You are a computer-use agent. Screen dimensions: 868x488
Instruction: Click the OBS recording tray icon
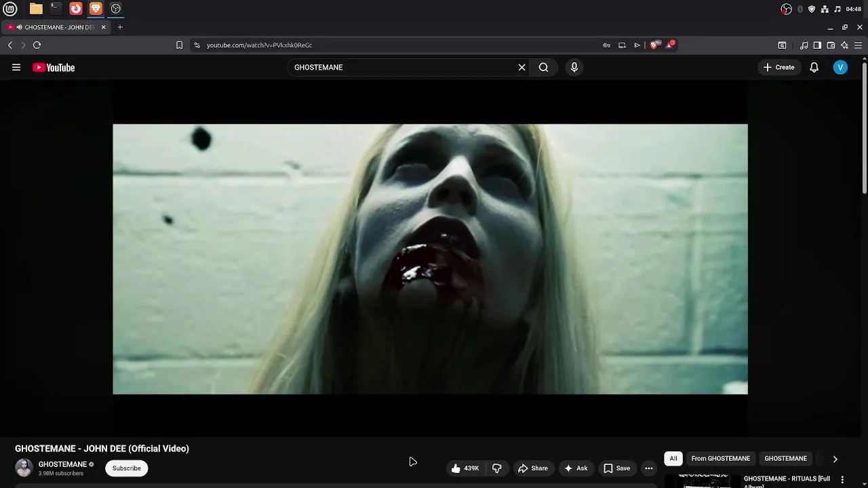tap(786, 9)
